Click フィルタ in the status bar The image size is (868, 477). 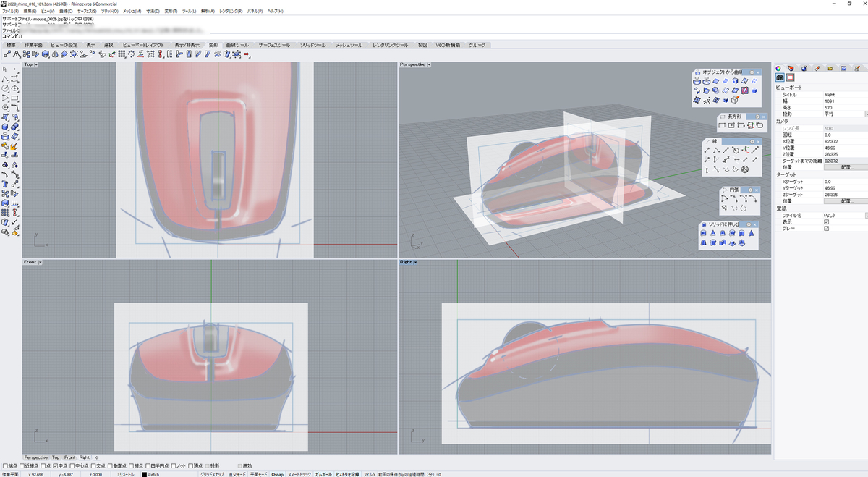tap(370, 474)
